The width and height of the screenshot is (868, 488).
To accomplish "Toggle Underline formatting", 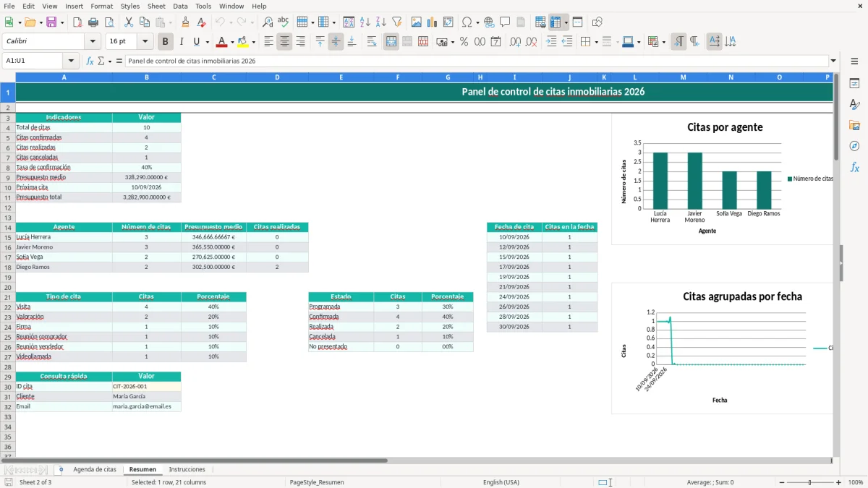I will click(x=196, y=42).
